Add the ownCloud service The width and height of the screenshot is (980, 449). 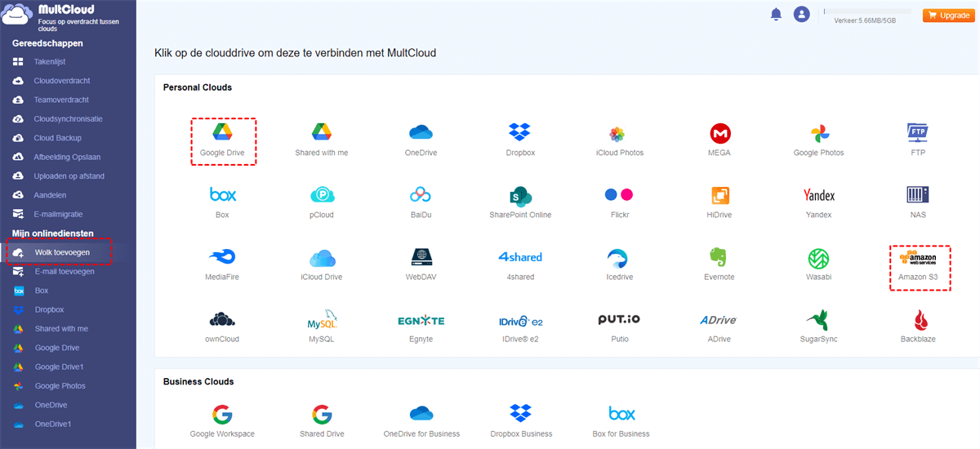coord(223,327)
